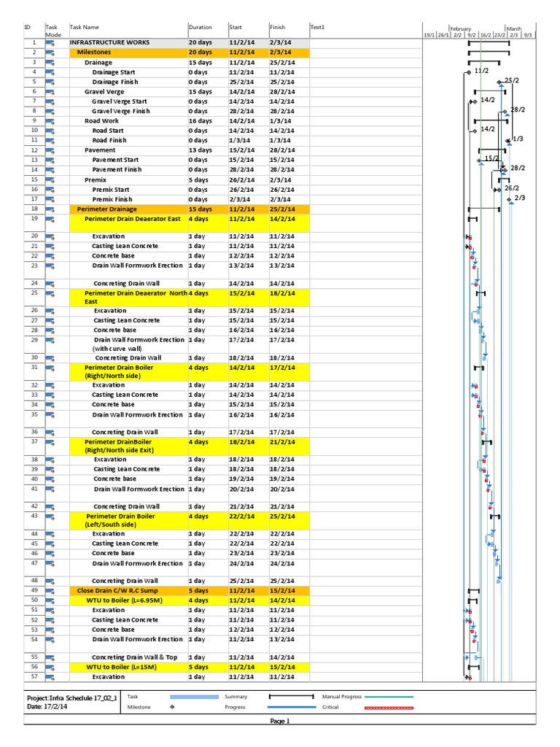The width and height of the screenshot is (560, 747).
Task: Click the task mode icon for Premix Finish
Action: [x=50, y=199]
